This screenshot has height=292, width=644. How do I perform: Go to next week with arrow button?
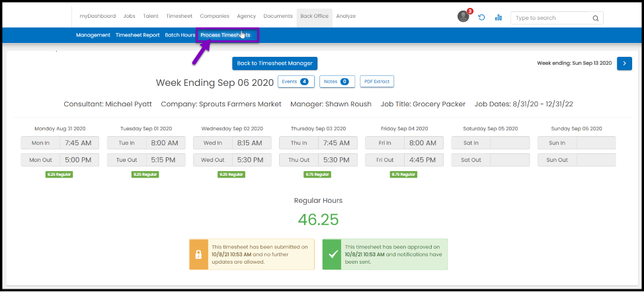[624, 63]
